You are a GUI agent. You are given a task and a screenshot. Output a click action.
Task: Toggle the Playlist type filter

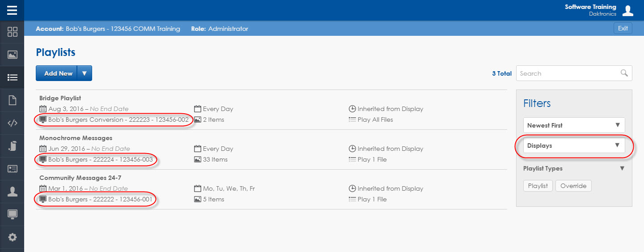coord(538,186)
